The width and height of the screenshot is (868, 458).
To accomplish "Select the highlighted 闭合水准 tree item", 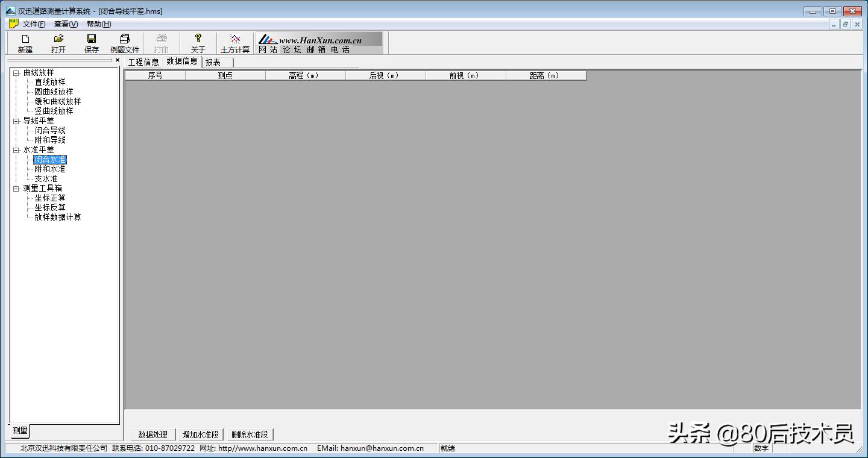I will coord(50,160).
